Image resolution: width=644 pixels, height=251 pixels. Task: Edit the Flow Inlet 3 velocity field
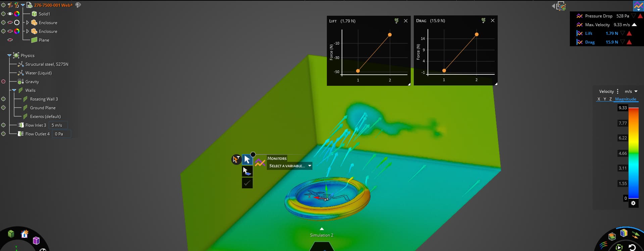(58, 125)
